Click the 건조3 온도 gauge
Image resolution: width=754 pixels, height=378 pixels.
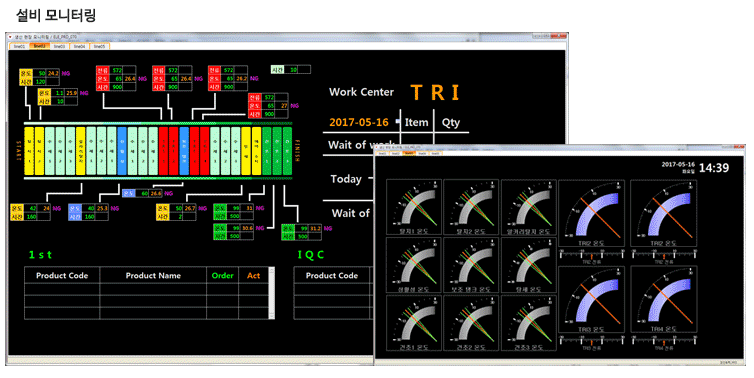click(x=528, y=323)
